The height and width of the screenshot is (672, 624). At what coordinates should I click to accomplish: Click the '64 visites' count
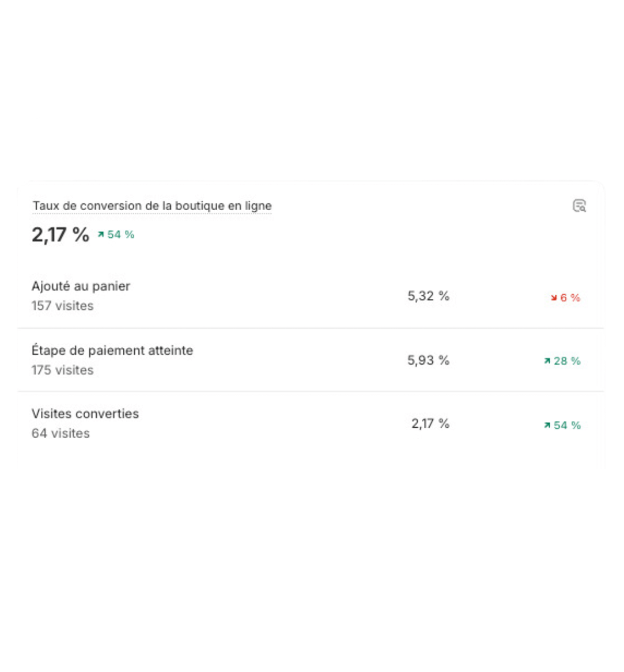click(60, 433)
